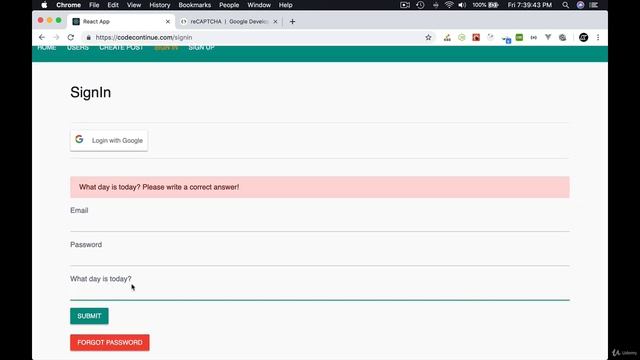Open the File menu
This screenshot has height=360, width=640.
(94, 5)
